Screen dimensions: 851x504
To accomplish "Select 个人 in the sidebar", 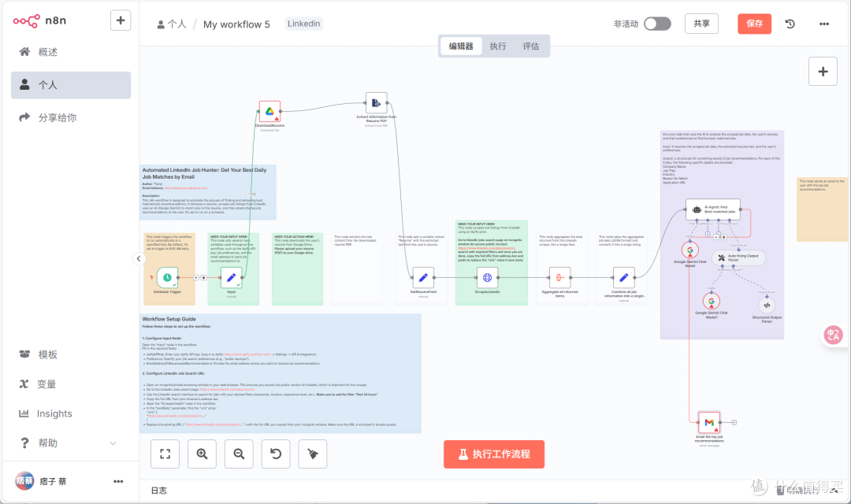I will pos(71,85).
